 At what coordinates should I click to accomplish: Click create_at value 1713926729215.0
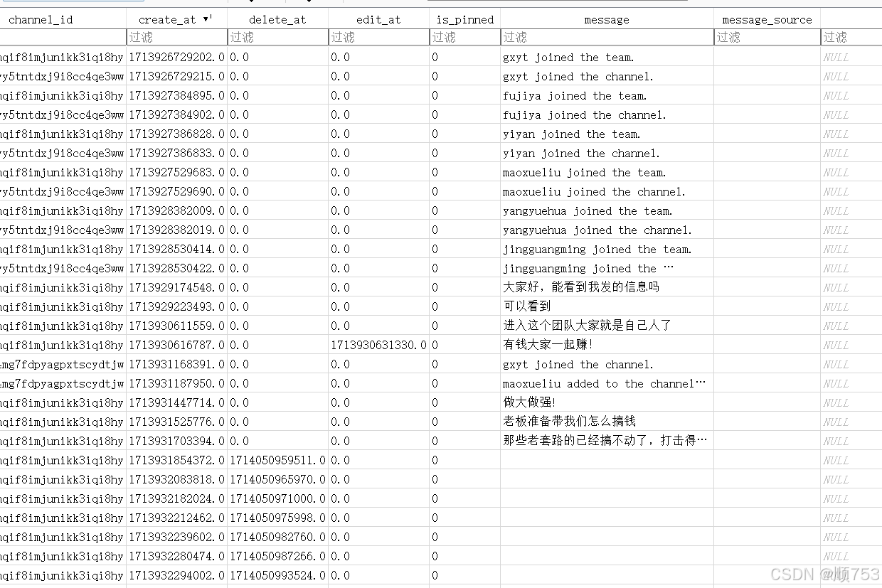tap(176, 76)
